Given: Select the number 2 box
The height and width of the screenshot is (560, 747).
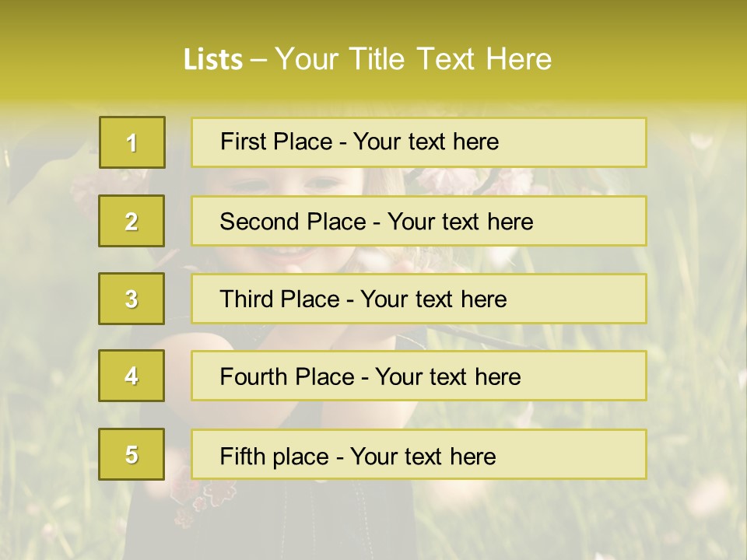Looking at the screenshot, I should [x=132, y=221].
